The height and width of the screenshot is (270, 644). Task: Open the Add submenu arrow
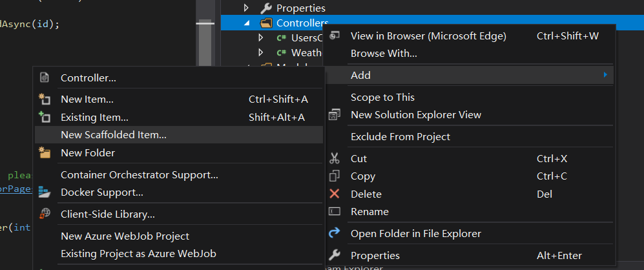point(605,75)
